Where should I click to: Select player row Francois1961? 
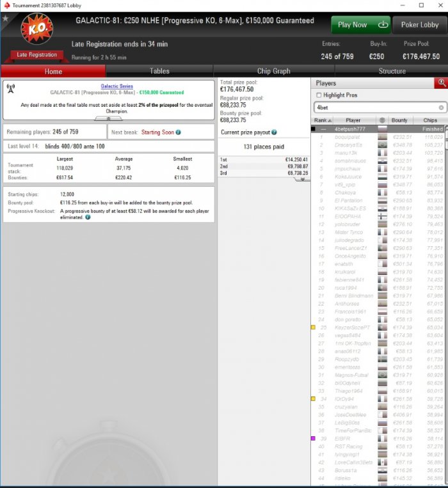pos(378,311)
